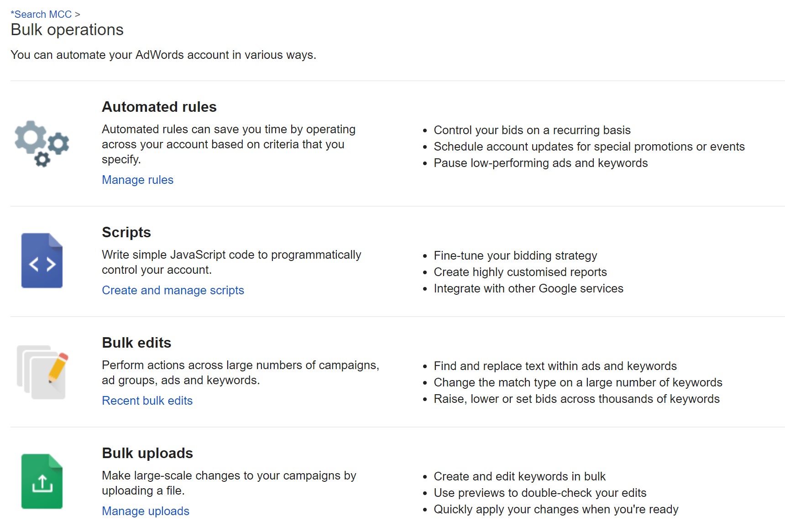Screen dimensions: 785x532
Task: Click 'Create and edit keywords in bulk' bullet
Action: point(519,476)
